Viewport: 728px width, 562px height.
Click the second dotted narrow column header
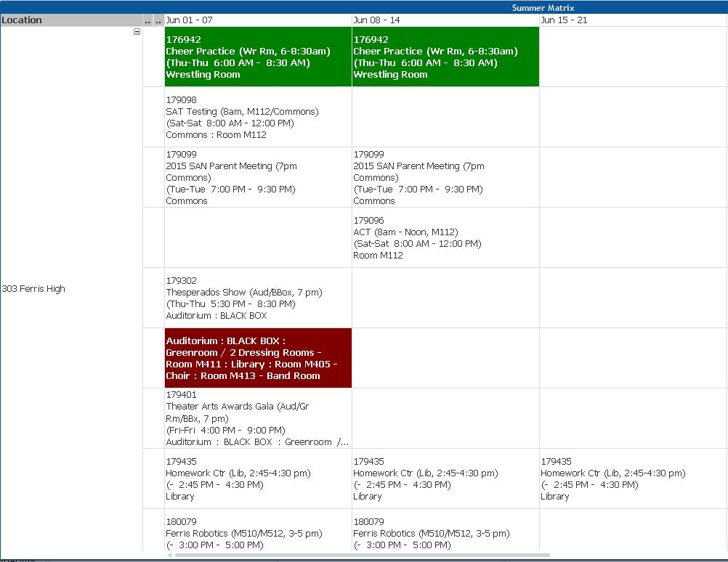tap(159, 20)
